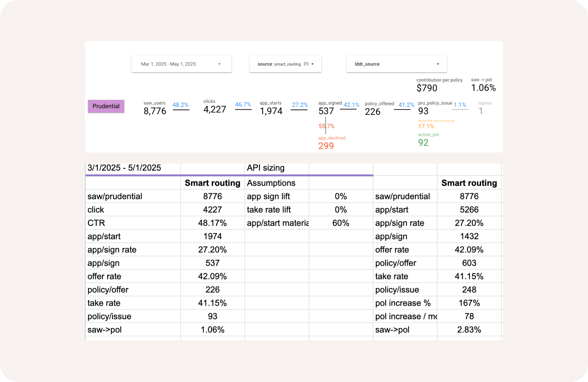
Task: Click the clicks 4,227 scorecard
Action: click(x=215, y=109)
